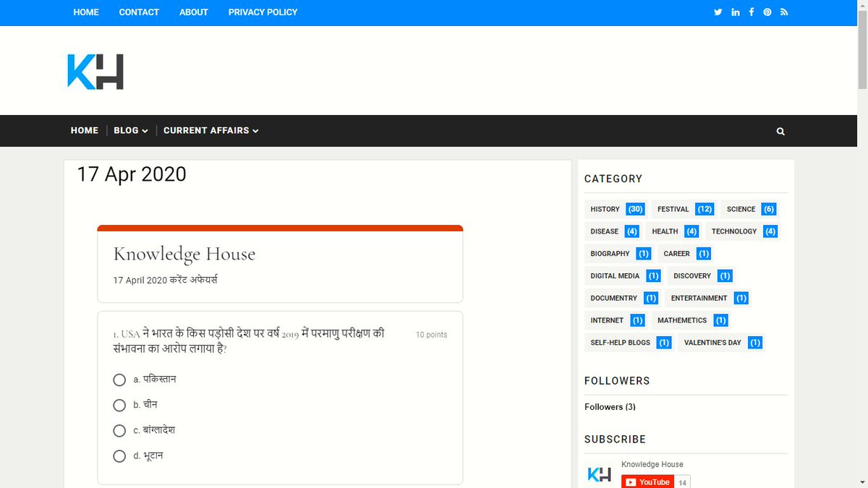Select option d. भूटान
Viewport: 868px width, 488px height.
[119, 456]
